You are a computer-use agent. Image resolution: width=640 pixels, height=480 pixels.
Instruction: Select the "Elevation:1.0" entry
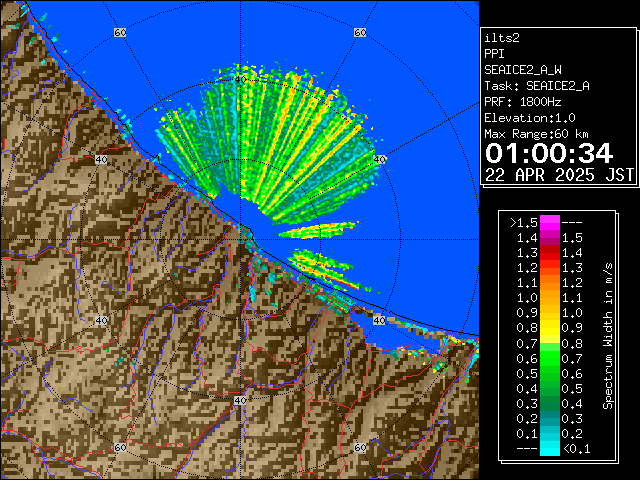click(530, 118)
